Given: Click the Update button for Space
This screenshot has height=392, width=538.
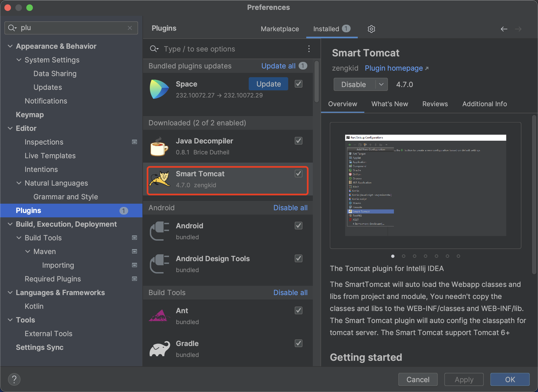Looking at the screenshot, I should 268,84.
